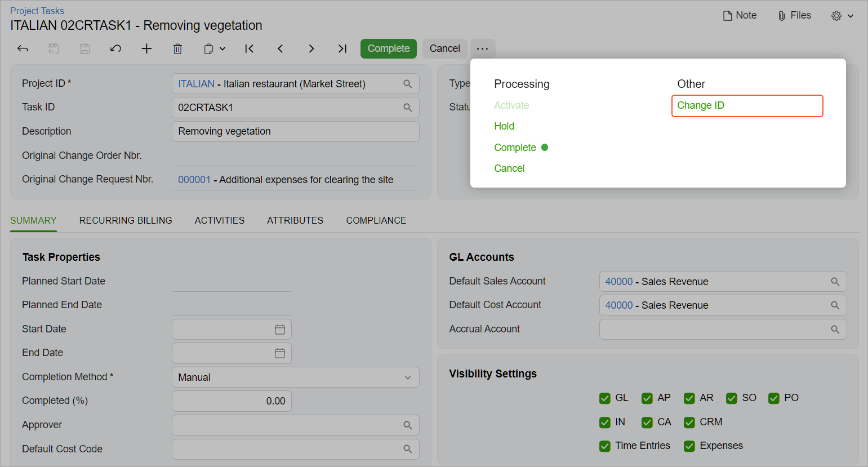Uncheck the Expenses visibility checkbox
The image size is (868, 467).
tap(689, 446)
